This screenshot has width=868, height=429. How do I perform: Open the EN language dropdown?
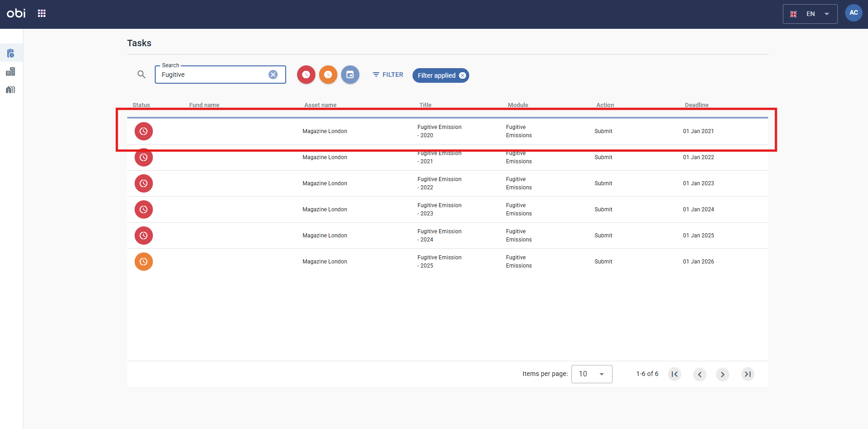810,14
